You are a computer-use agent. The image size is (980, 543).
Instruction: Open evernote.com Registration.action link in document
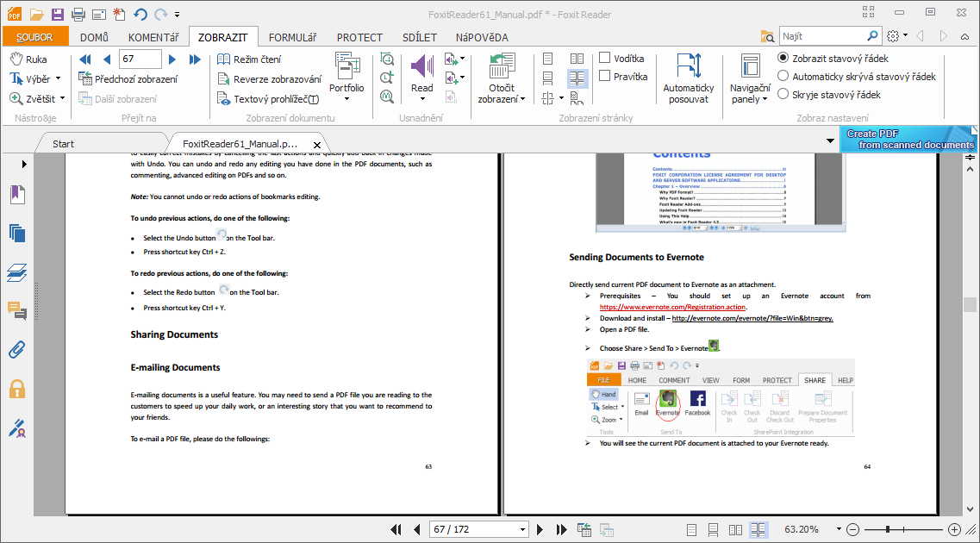click(x=672, y=307)
